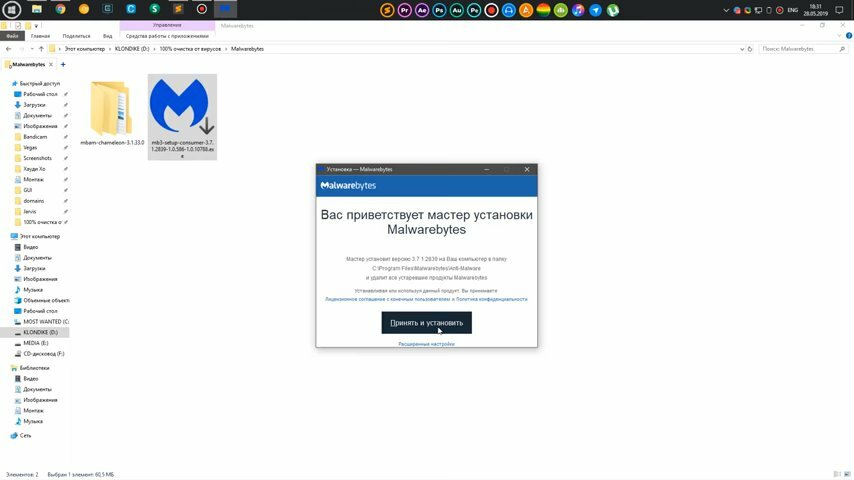Image resolution: width=854 pixels, height=480 pixels.
Task: Open Vegas folder in quick access
Action: tap(30, 148)
